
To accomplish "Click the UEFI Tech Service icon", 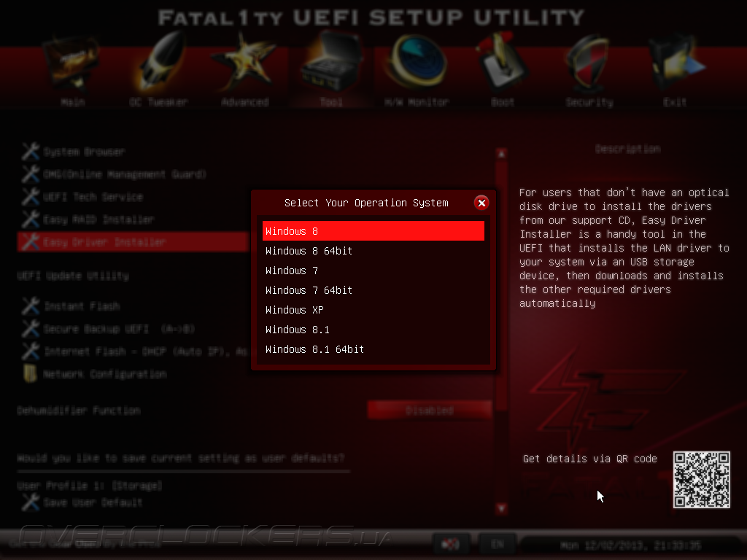I will point(31,197).
